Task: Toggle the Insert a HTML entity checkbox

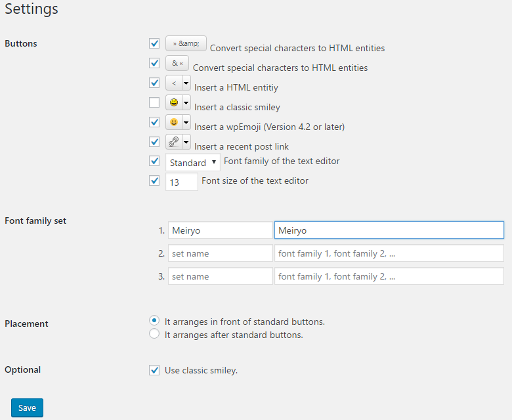Action: [154, 83]
